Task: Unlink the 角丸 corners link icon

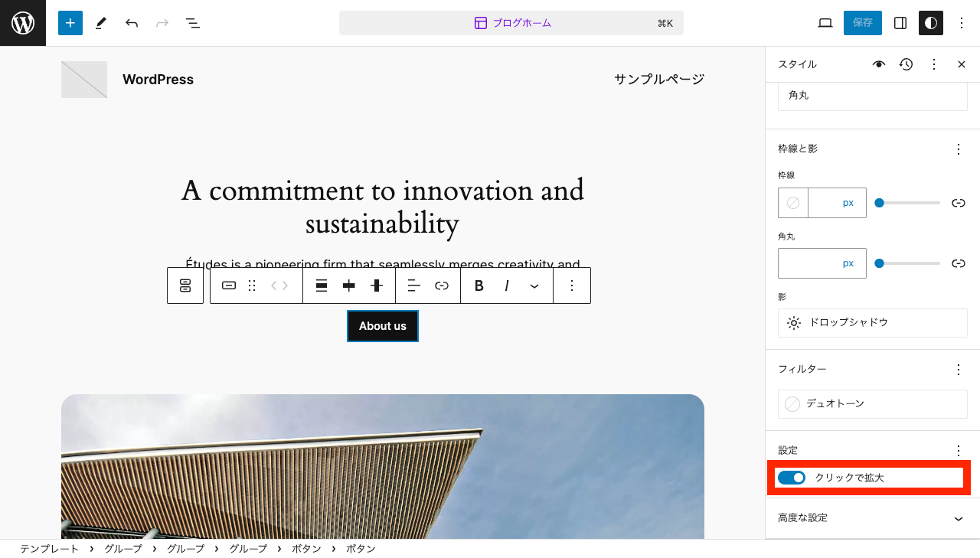Action: click(959, 263)
